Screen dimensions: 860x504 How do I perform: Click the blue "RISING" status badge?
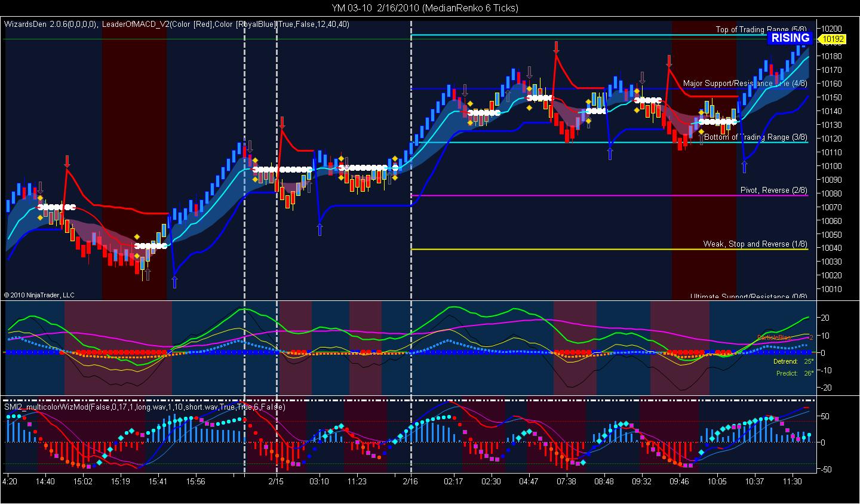tap(790, 38)
